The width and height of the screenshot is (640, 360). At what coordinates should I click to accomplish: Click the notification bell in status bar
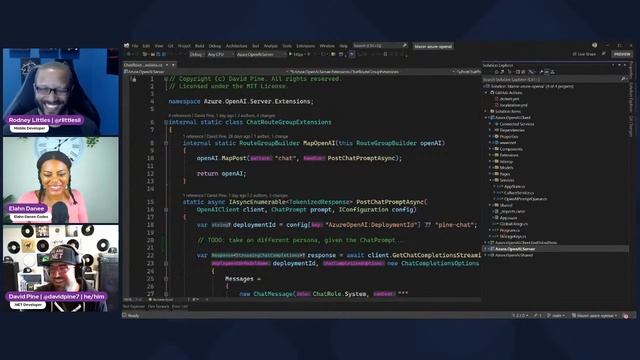pos(626,316)
